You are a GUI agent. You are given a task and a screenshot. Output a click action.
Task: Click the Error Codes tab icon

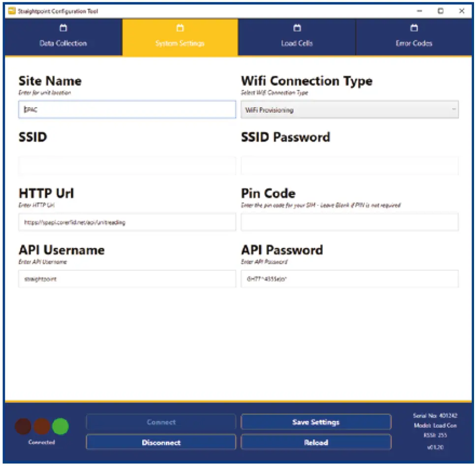pos(413,28)
